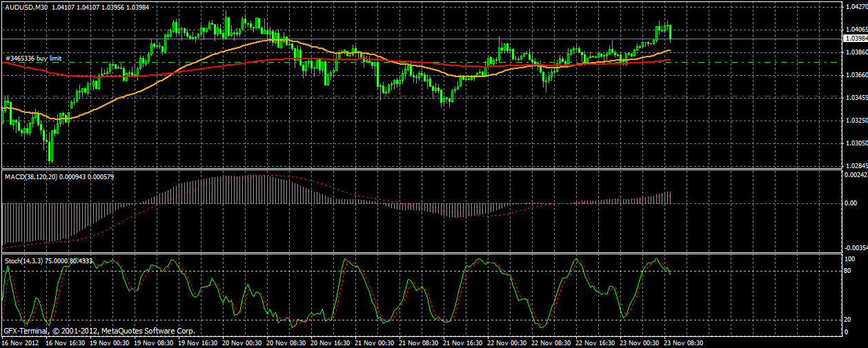Click the 16 Nov 2012 time label
Viewport: 868px width, 348px height.
click(21, 342)
